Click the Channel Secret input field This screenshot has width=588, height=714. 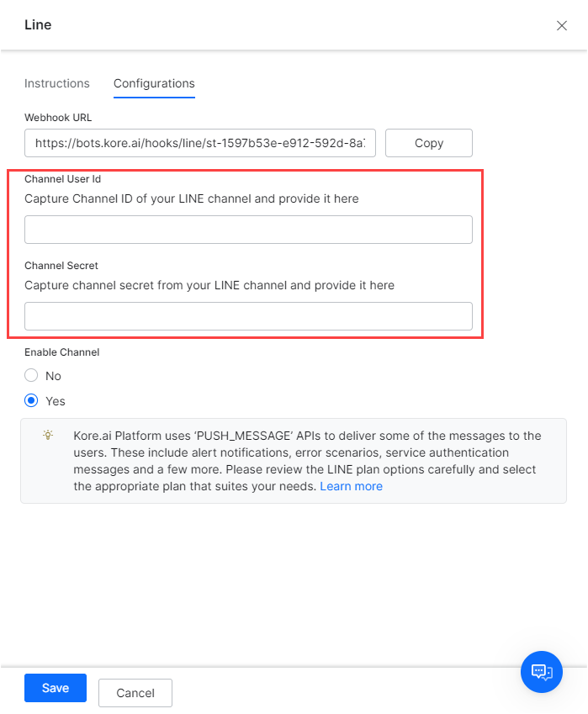coord(248,316)
